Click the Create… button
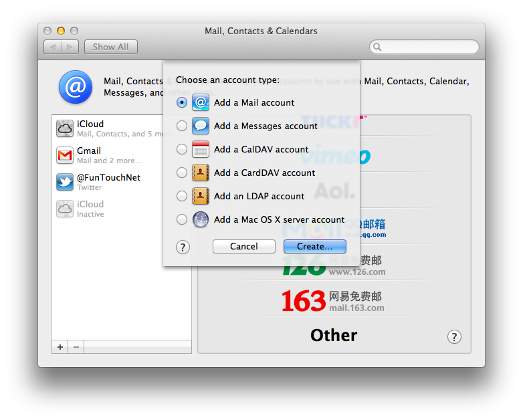This screenshot has width=523, height=420. 315,246
